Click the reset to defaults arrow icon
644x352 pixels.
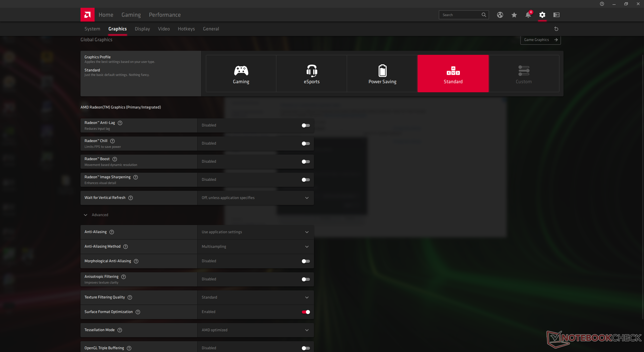[556, 29]
